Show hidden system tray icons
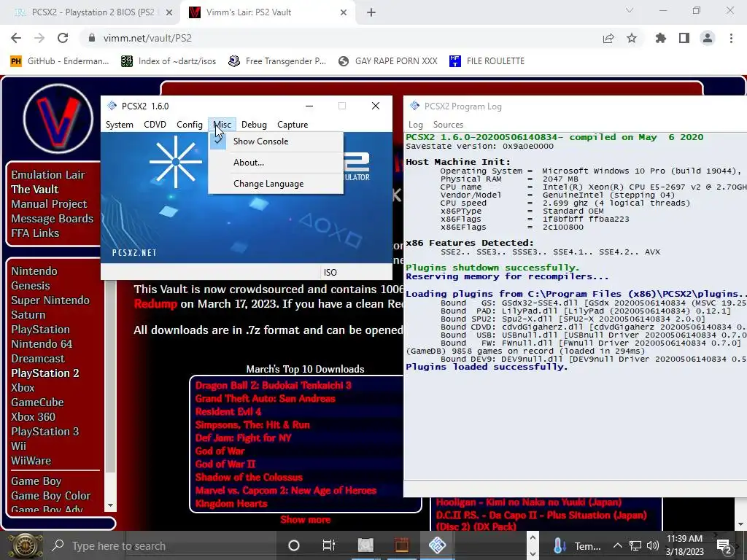 617,545
